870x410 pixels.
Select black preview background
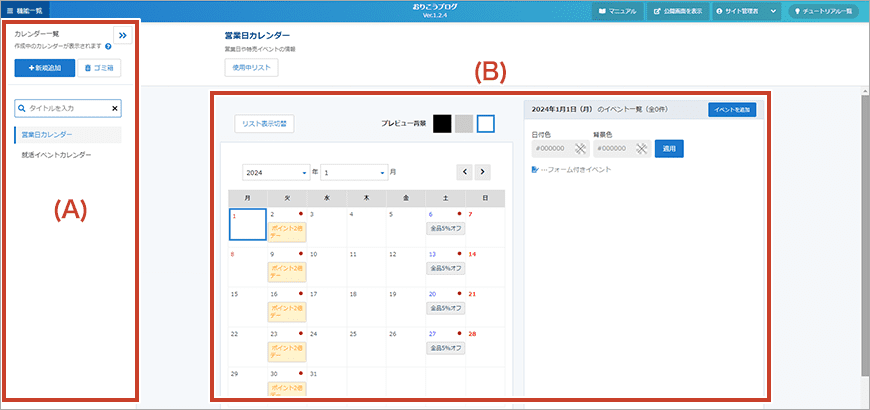[x=442, y=124]
